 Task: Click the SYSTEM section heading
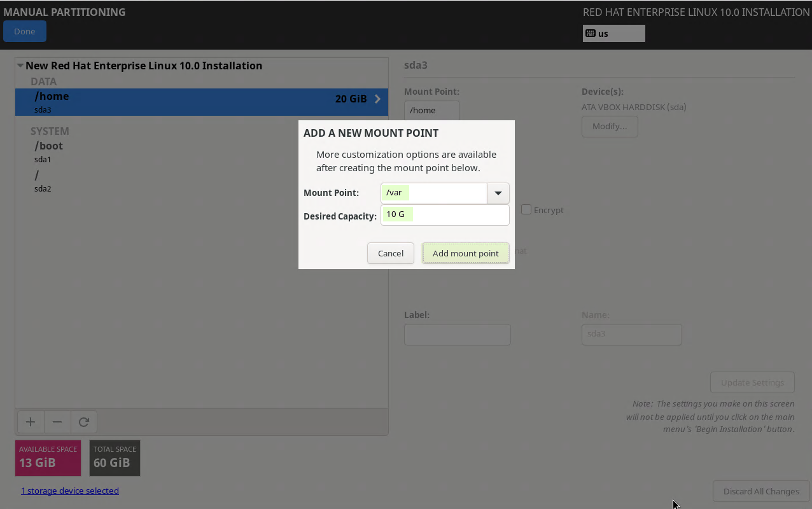click(50, 131)
